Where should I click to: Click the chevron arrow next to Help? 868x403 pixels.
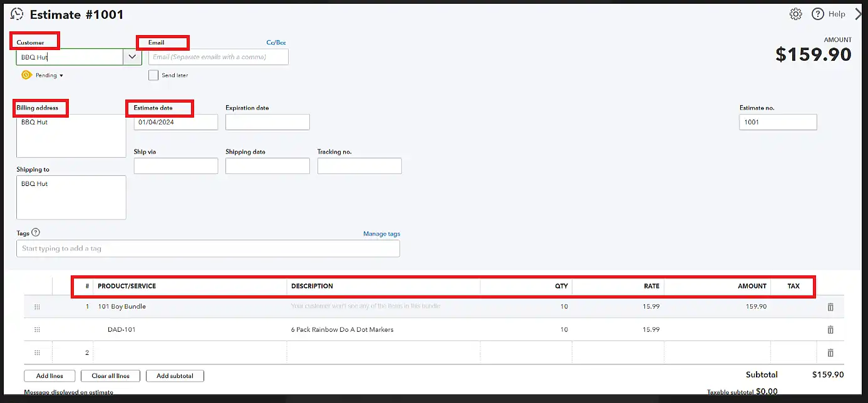click(x=859, y=14)
